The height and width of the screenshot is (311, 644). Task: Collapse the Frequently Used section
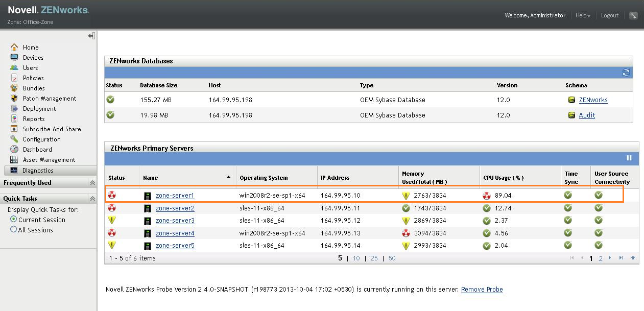(92, 183)
